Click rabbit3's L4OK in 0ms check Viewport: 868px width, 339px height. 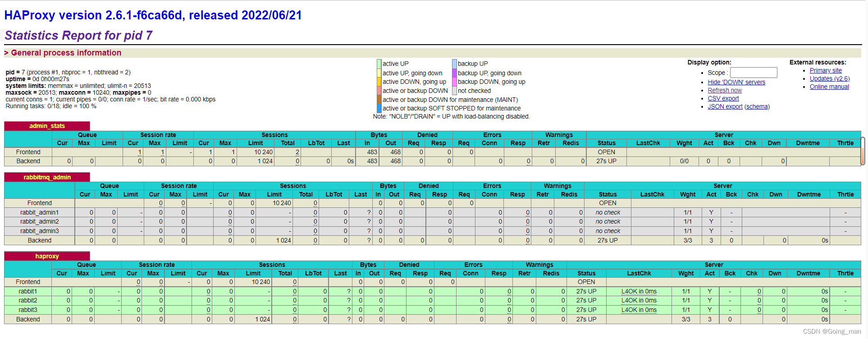point(639,310)
